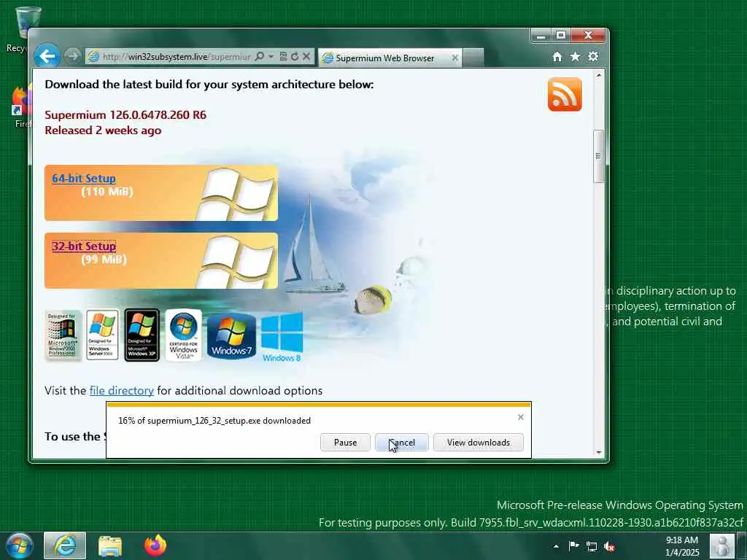Open Favorites star icon

(x=575, y=57)
